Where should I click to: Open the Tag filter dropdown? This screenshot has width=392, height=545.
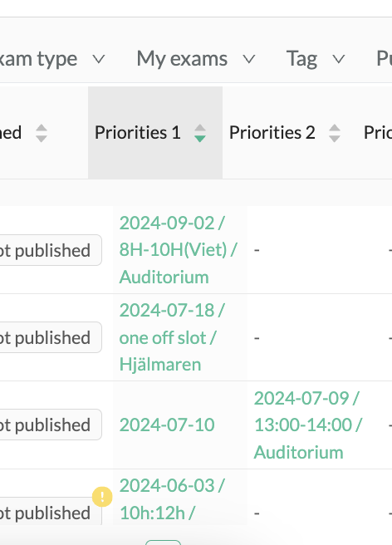[316, 59]
